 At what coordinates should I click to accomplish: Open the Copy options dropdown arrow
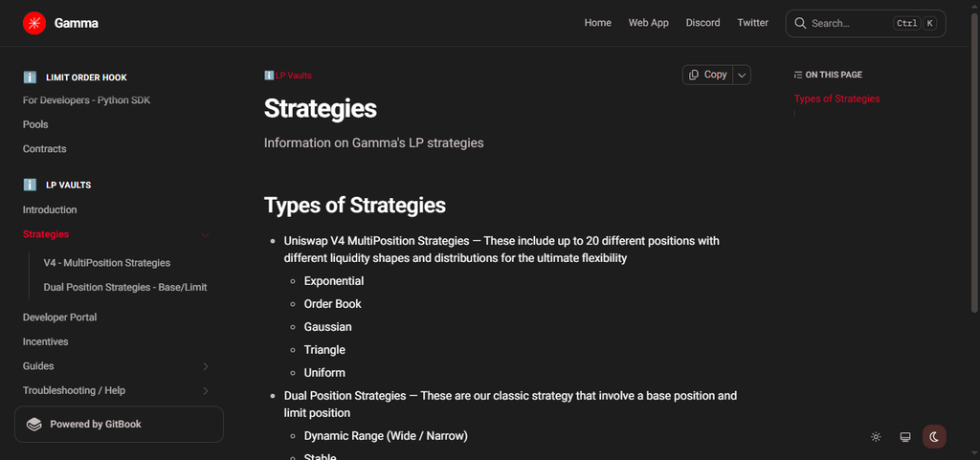point(742,75)
